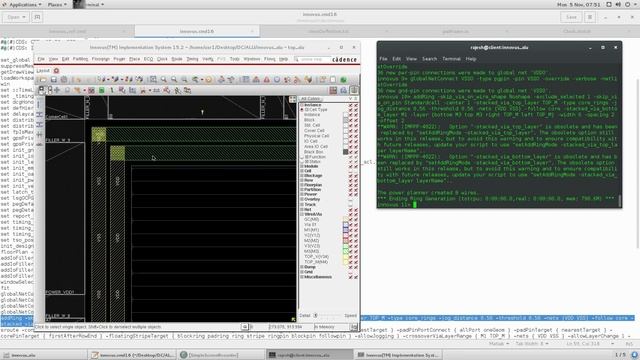Viewport: 640px width, 360px height.
Task: Click the physical view icon at toolbar right
Action: 354,90
